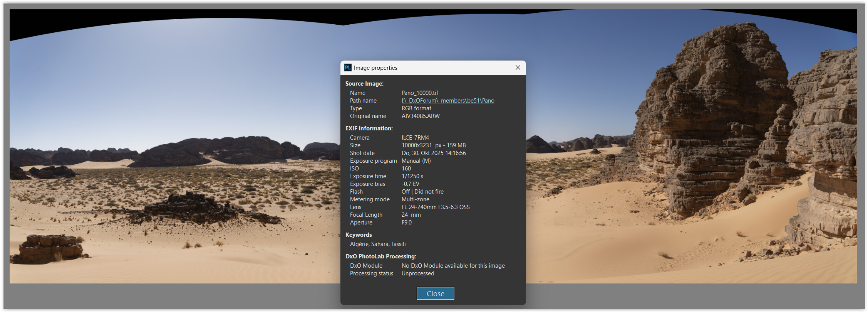Click the exposure time 1/1250 s value

[412, 176]
